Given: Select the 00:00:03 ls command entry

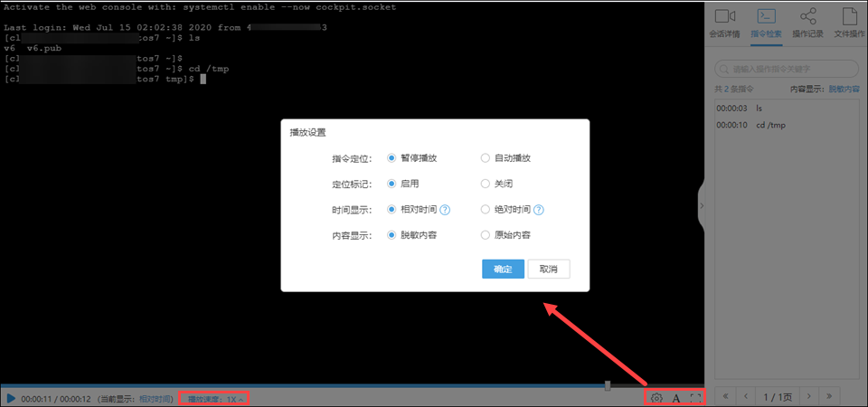Looking at the screenshot, I should coord(786,108).
